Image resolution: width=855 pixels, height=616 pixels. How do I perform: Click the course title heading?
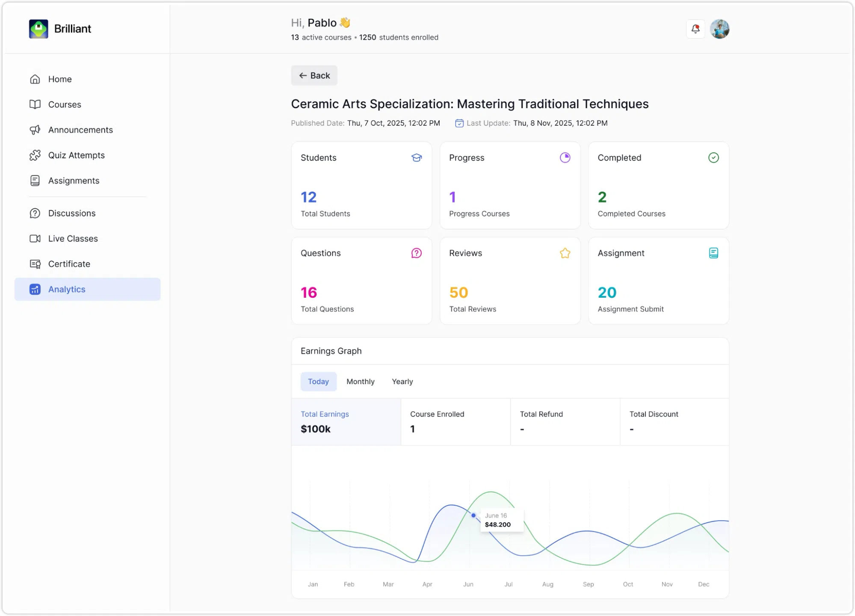click(470, 104)
